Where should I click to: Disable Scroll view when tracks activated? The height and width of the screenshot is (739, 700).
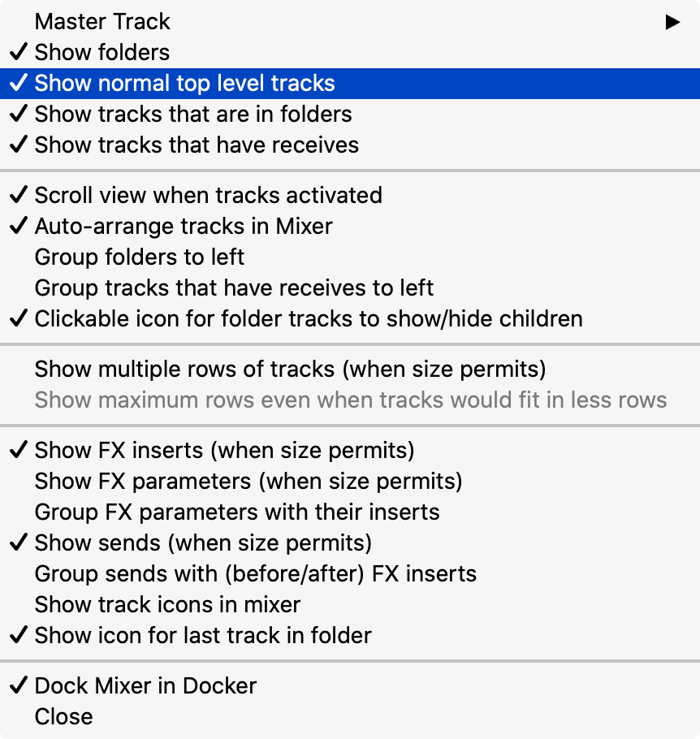tap(208, 196)
